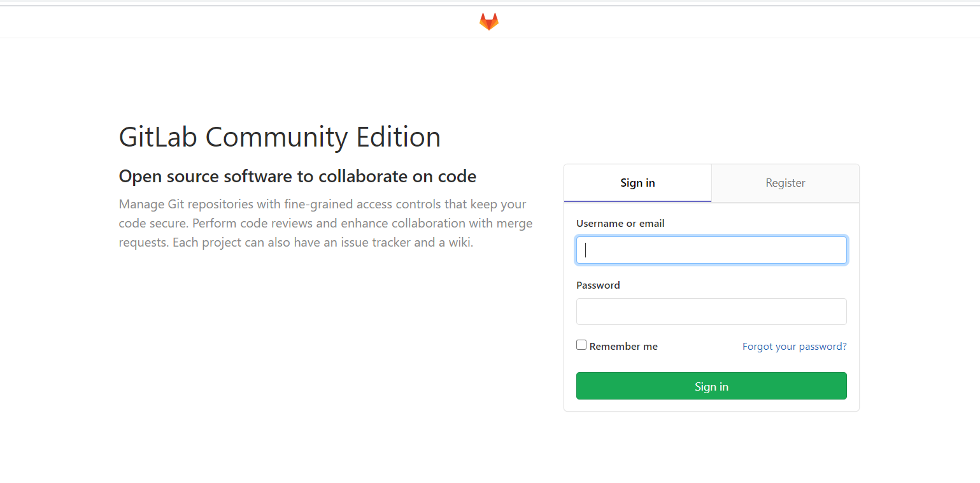Click into the Password field
This screenshot has height=483, width=980.
711,312
